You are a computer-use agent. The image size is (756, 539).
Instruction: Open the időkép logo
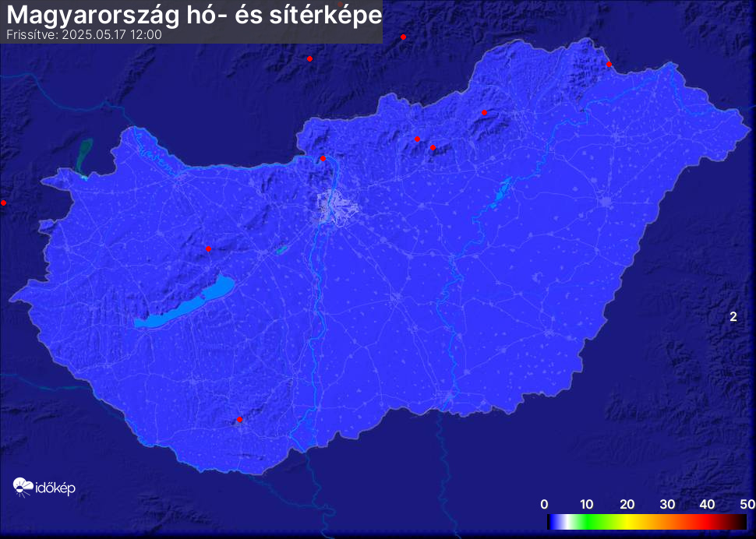click(44, 488)
